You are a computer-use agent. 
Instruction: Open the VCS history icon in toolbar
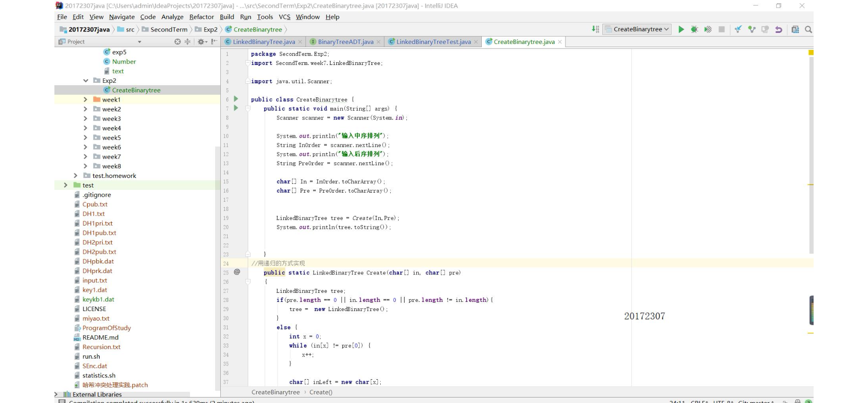coord(765,29)
